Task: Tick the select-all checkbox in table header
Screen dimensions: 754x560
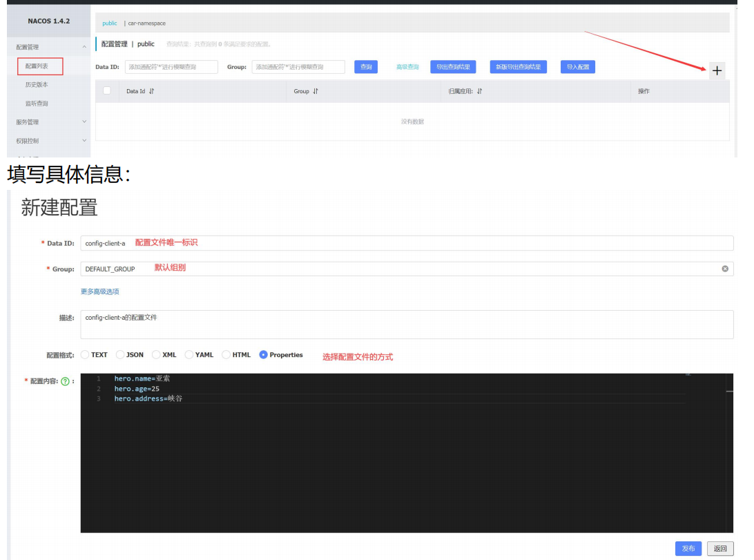Action: [x=107, y=90]
